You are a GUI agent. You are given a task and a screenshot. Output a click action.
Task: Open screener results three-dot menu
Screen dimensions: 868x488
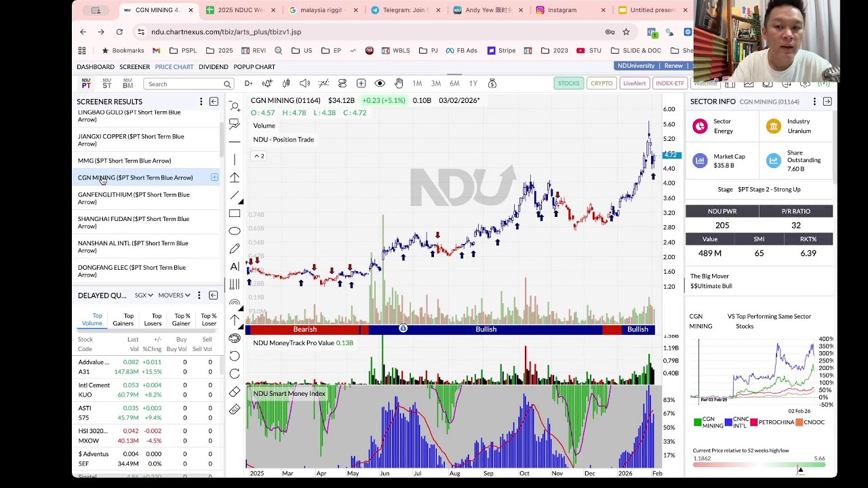[x=201, y=102]
